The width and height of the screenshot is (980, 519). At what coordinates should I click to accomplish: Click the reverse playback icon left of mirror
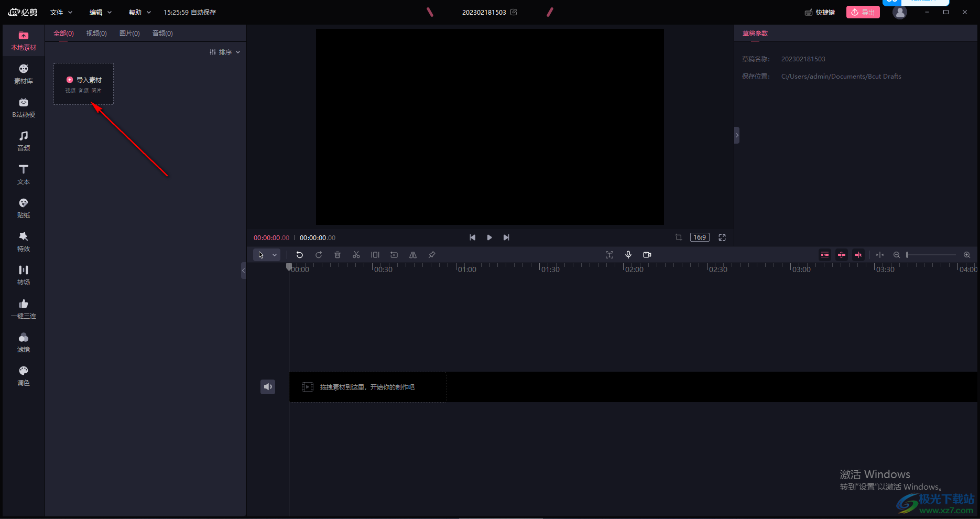(394, 255)
